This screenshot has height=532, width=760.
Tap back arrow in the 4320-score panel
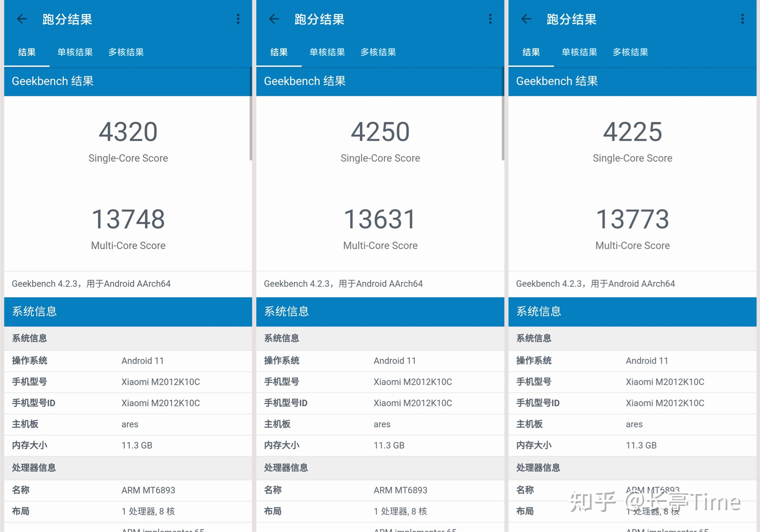click(22, 19)
